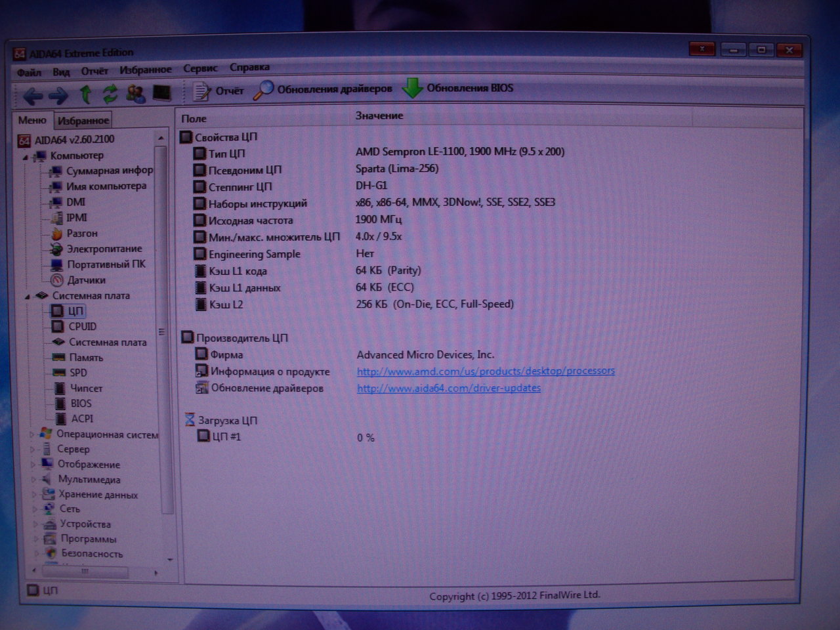840x630 pixels.
Task: Select the Тип ЦП row
Action: pos(379,153)
